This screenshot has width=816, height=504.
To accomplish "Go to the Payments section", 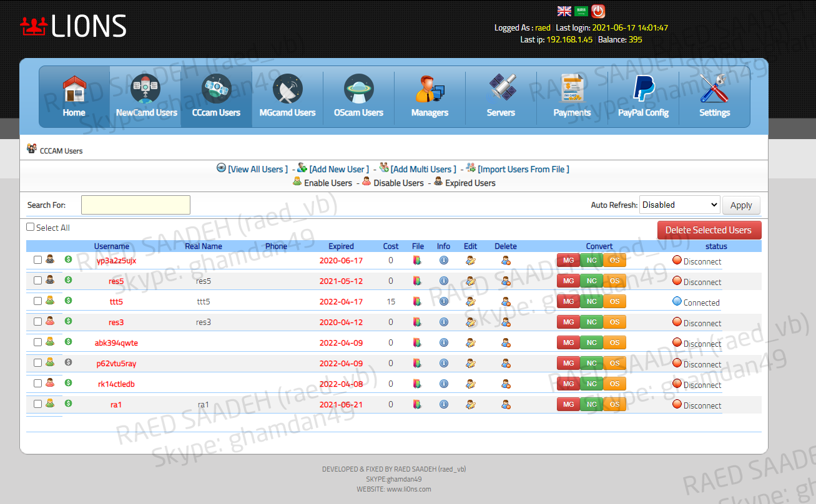I will (x=573, y=97).
